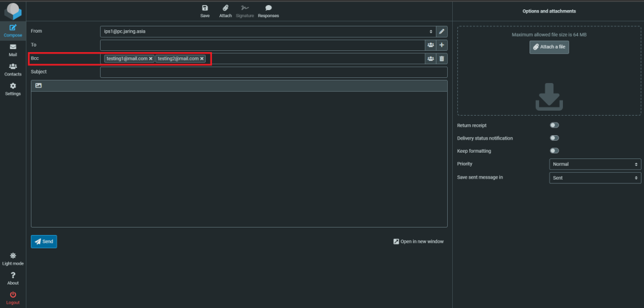The height and width of the screenshot is (308, 644).
Task: Click insert image icon in editor
Action: (x=38, y=85)
